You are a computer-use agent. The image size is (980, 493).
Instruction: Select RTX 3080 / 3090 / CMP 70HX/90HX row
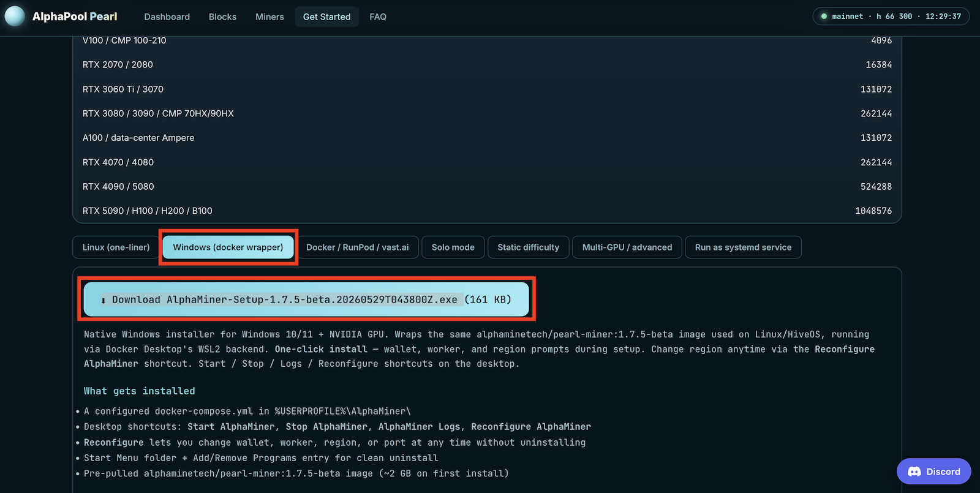click(x=487, y=114)
